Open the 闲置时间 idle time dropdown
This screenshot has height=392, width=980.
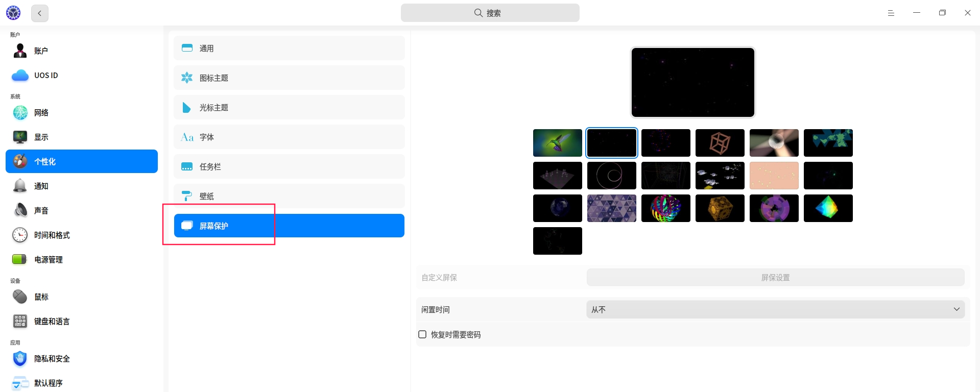[x=775, y=309]
